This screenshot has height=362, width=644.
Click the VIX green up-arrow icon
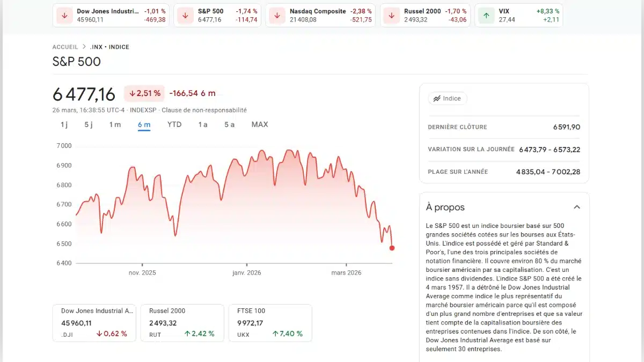pos(486,15)
